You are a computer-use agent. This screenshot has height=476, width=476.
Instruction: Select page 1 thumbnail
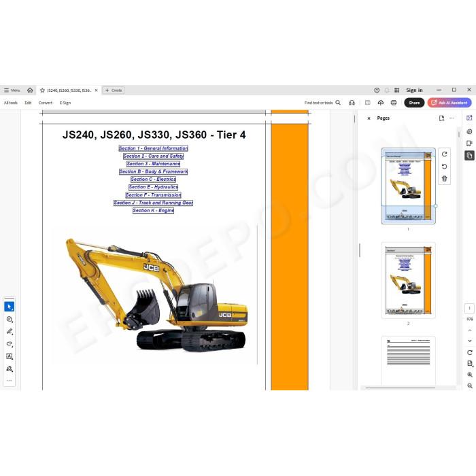pos(408,186)
